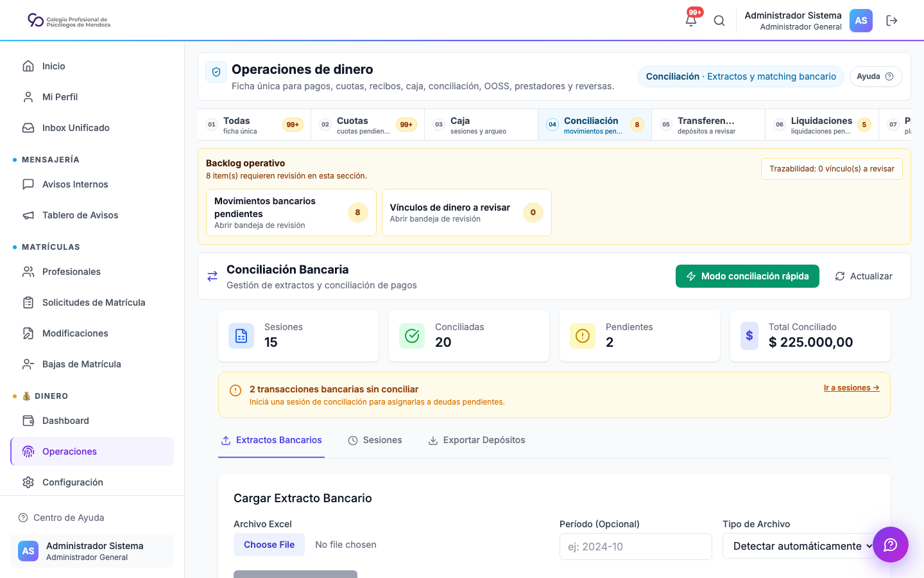Click the No file chosen text
924x578 pixels.
(346, 545)
